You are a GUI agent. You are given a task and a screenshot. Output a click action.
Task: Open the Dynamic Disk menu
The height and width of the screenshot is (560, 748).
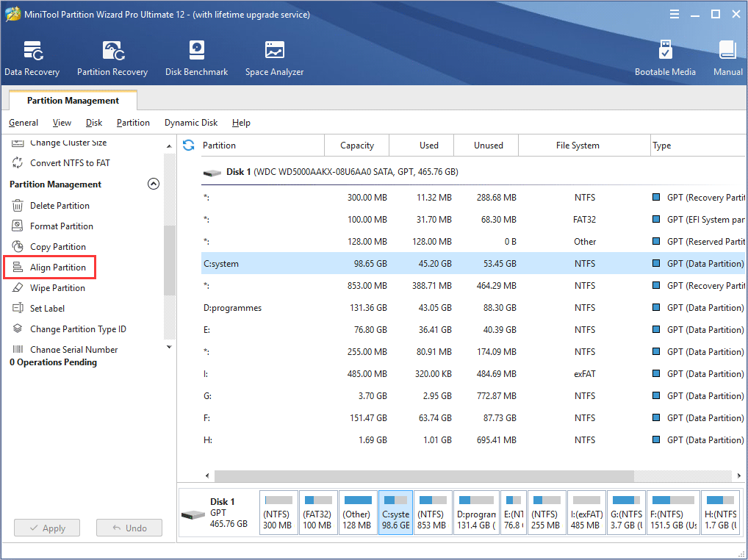click(191, 123)
